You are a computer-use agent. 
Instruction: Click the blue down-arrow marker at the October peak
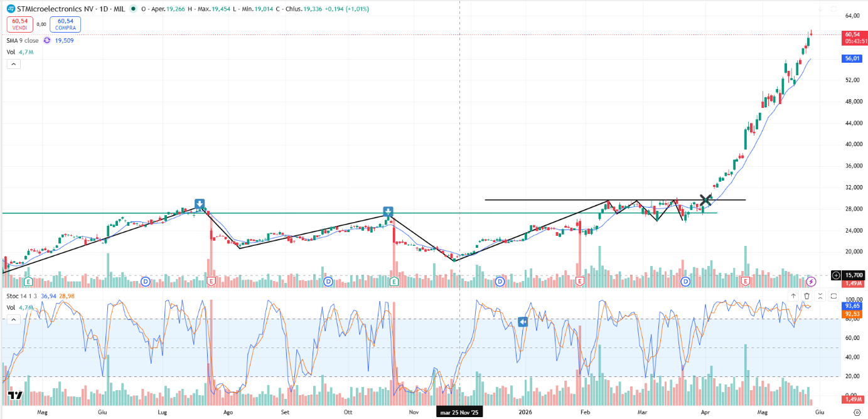tap(388, 211)
